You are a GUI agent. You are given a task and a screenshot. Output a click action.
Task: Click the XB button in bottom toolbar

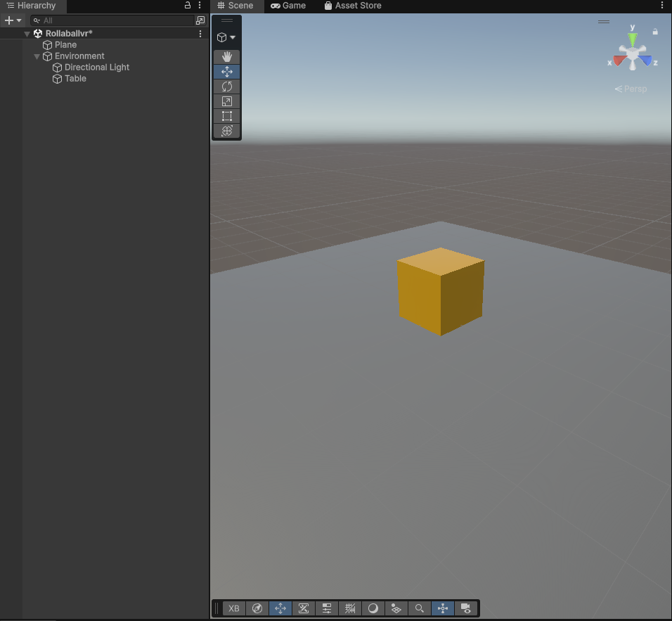pyautogui.click(x=234, y=608)
